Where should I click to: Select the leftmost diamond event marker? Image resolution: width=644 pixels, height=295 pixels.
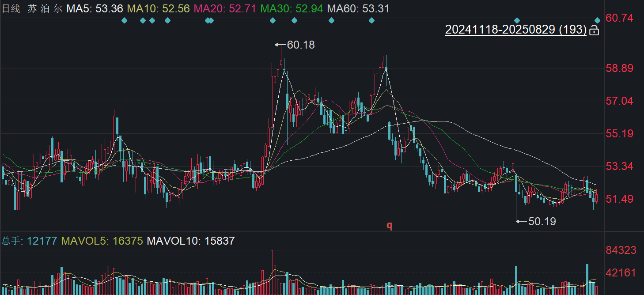point(124,20)
